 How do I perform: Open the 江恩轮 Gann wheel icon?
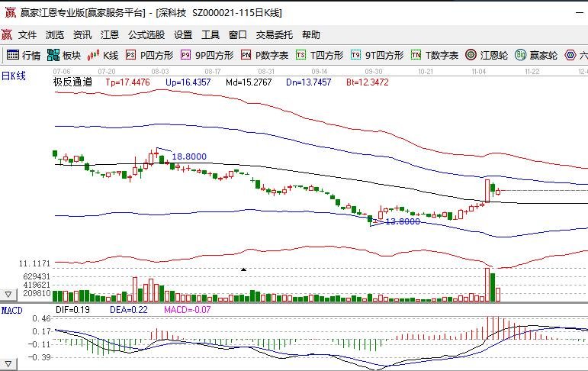coord(471,55)
